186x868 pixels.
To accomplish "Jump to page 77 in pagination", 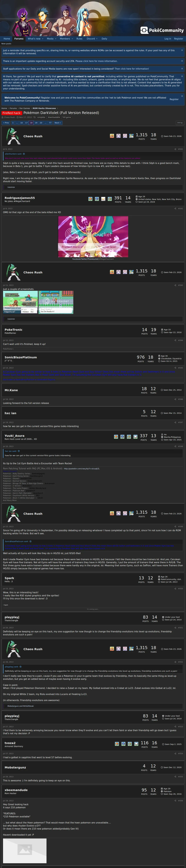I will pos(50,123).
